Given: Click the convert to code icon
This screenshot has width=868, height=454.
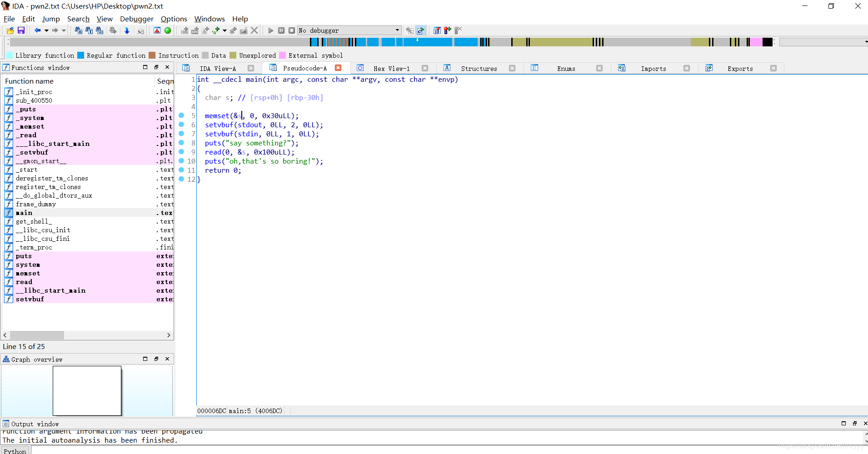Looking at the screenshot, I should 185,30.
